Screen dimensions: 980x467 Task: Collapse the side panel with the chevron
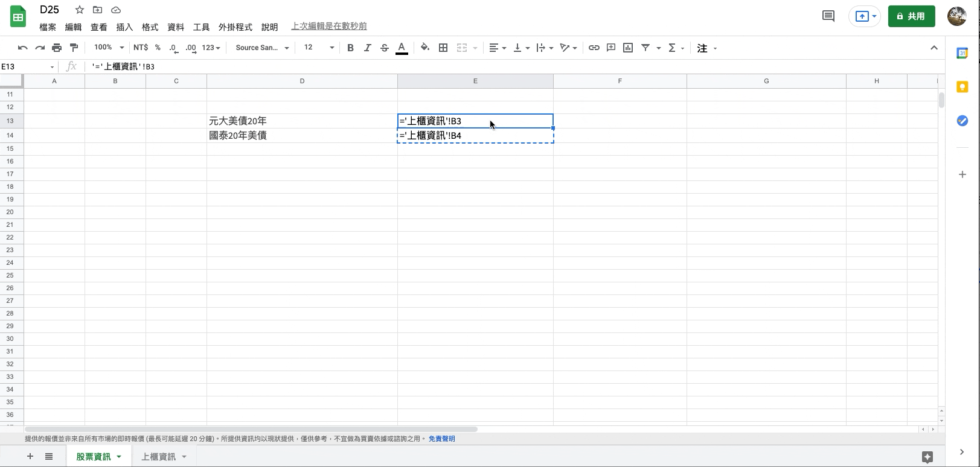click(x=962, y=451)
